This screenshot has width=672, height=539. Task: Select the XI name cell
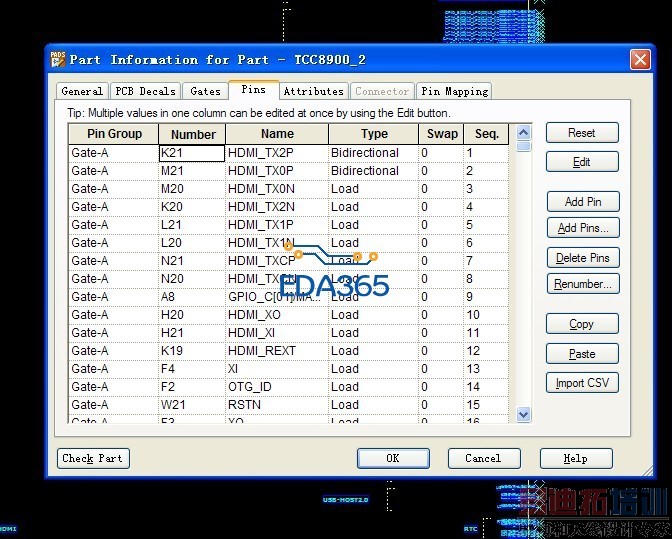click(277, 369)
